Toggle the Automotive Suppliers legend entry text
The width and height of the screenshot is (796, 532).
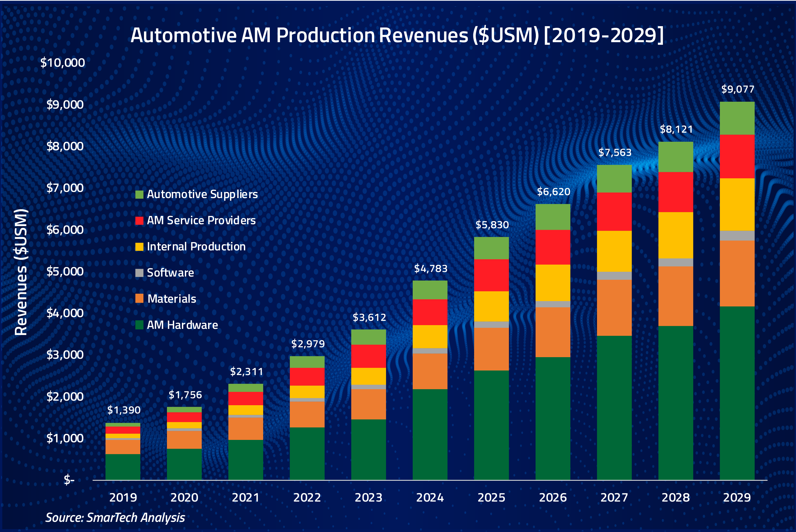pyautogui.click(x=202, y=194)
